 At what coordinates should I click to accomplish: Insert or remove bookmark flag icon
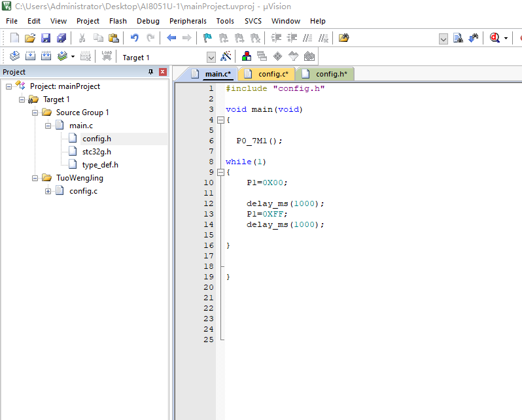pos(207,38)
